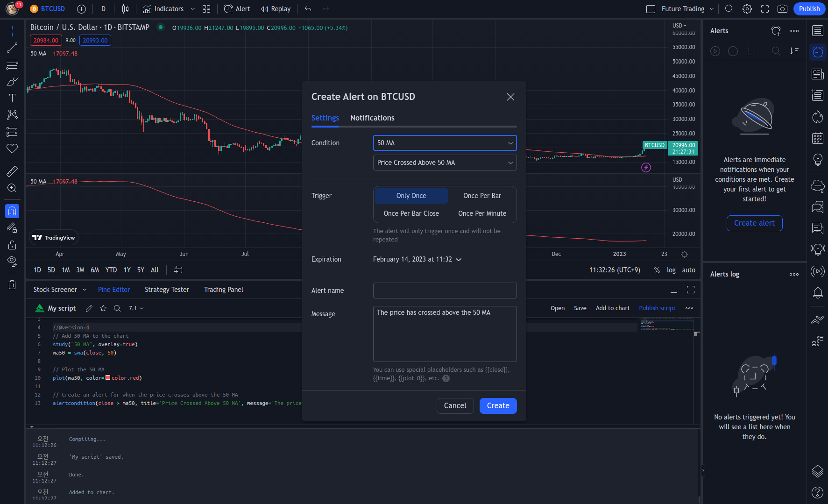Open the calendar panel icon
Image resolution: width=828 pixels, height=504 pixels.
pyautogui.click(x=817, y=138)
